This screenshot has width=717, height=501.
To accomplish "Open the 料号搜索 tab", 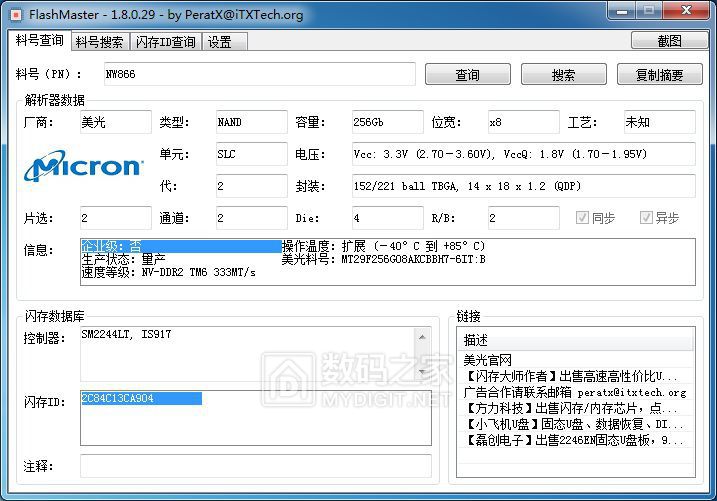I will (x=100, y=42).
